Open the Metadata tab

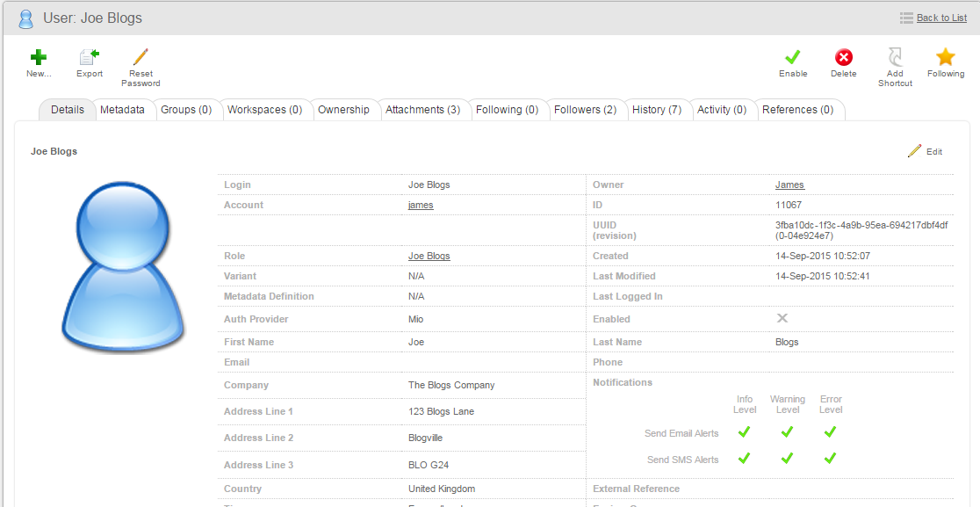point(122,110)
